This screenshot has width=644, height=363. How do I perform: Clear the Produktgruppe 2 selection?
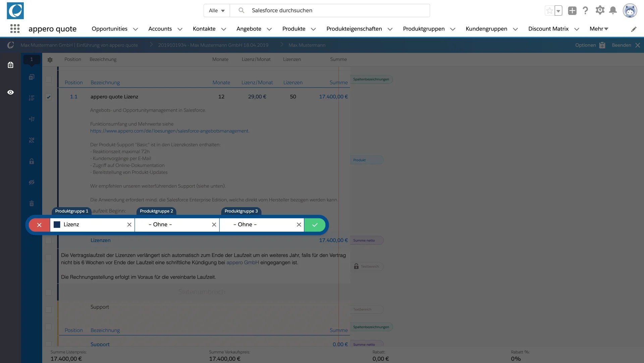pos(214,225)
